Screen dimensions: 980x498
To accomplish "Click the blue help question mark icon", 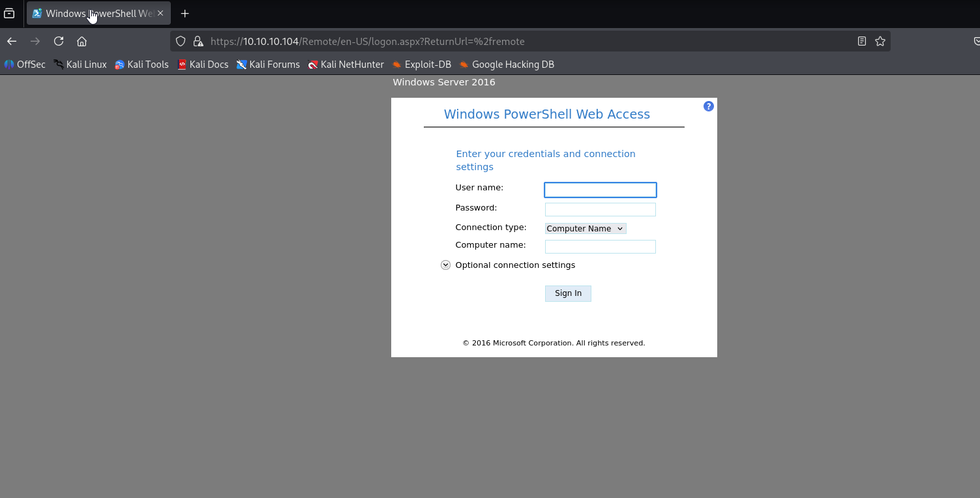I will point(709,106).
